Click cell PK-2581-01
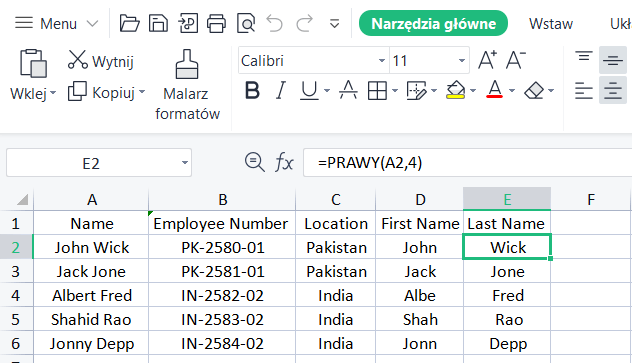Viewport: 632px width, 363px height. click(222, 272)
